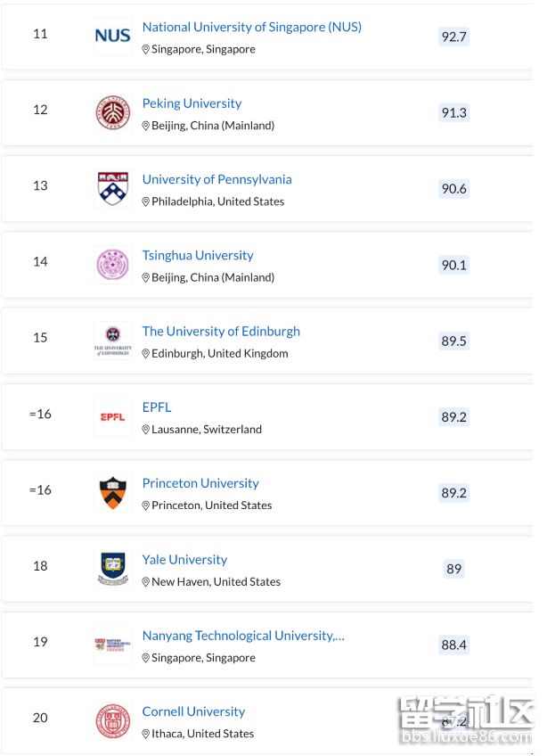Click the Cornell University red seal logo
Viewport: 547px width, 756px height.
point(113,721)
